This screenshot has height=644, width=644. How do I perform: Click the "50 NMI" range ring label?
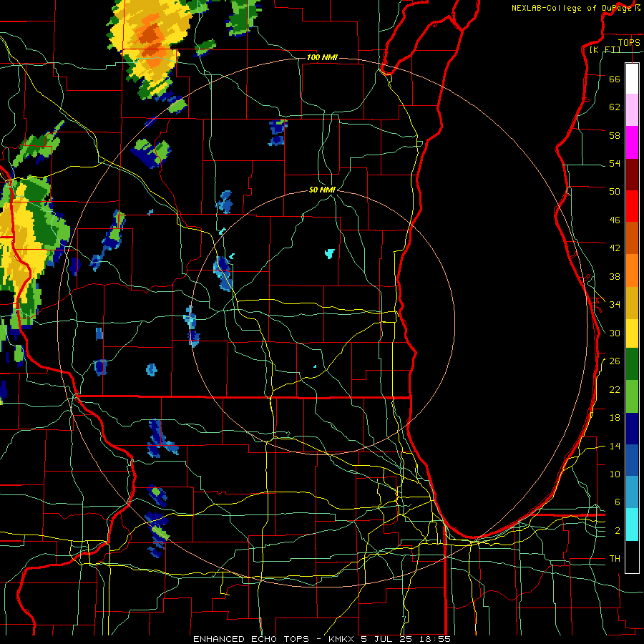point(322,190)
